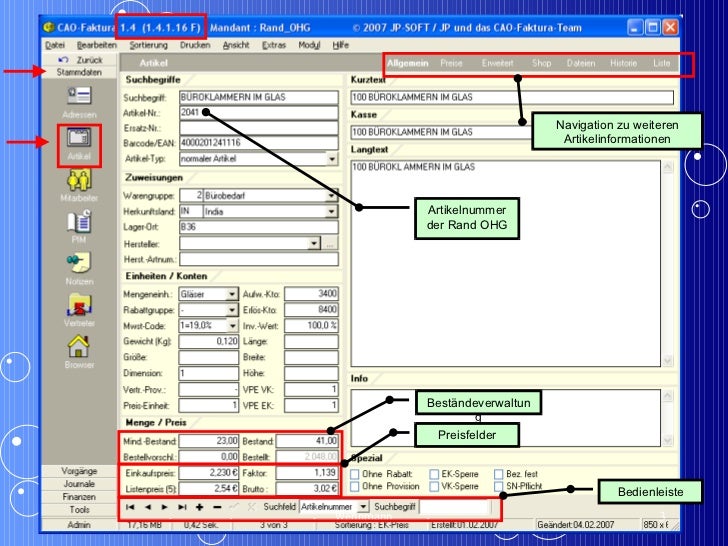The height and width of the screenshot is (546, 728).
Task: Add new record with plus icon
Action: point(200,507)
